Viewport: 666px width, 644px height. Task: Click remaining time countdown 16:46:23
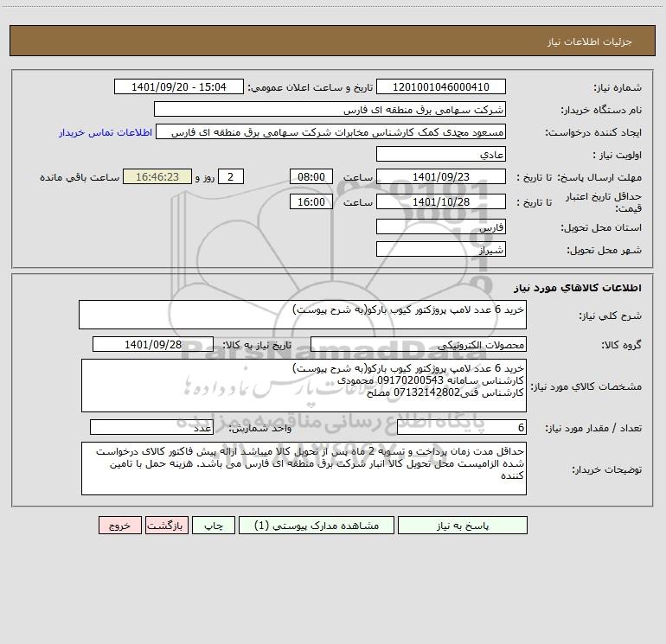pyautogui.click(x=157, y=176)
